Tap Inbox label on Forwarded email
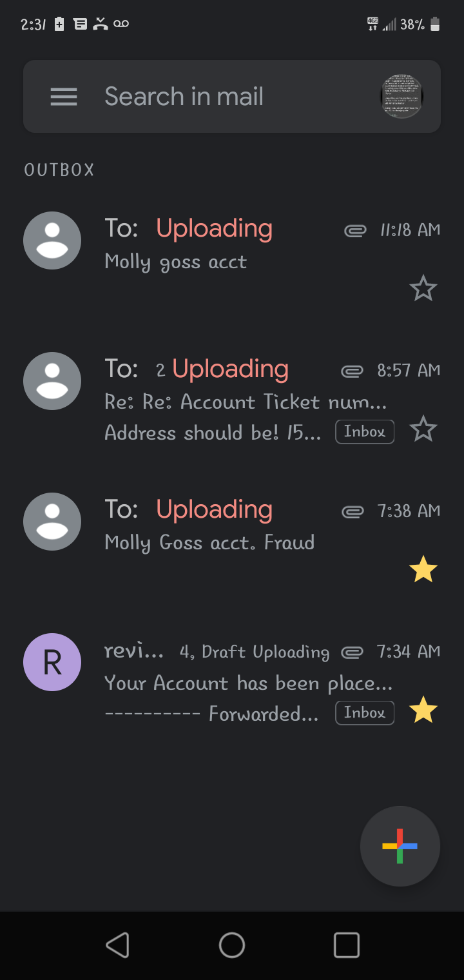Screen dimensions: 464x980 [x=365, y=713]
